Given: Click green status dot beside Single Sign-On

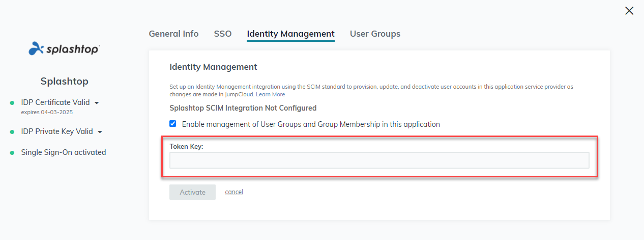Looking at the screenshot, I should pos(12,152).
